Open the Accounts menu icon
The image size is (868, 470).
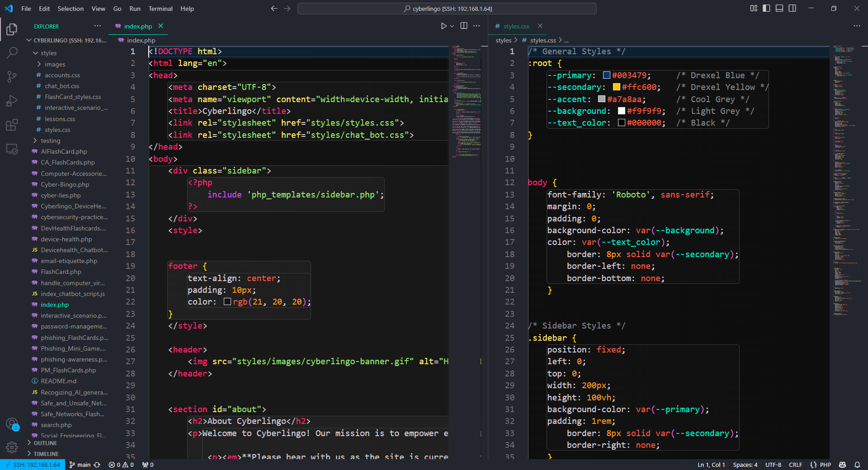[12, 424]
